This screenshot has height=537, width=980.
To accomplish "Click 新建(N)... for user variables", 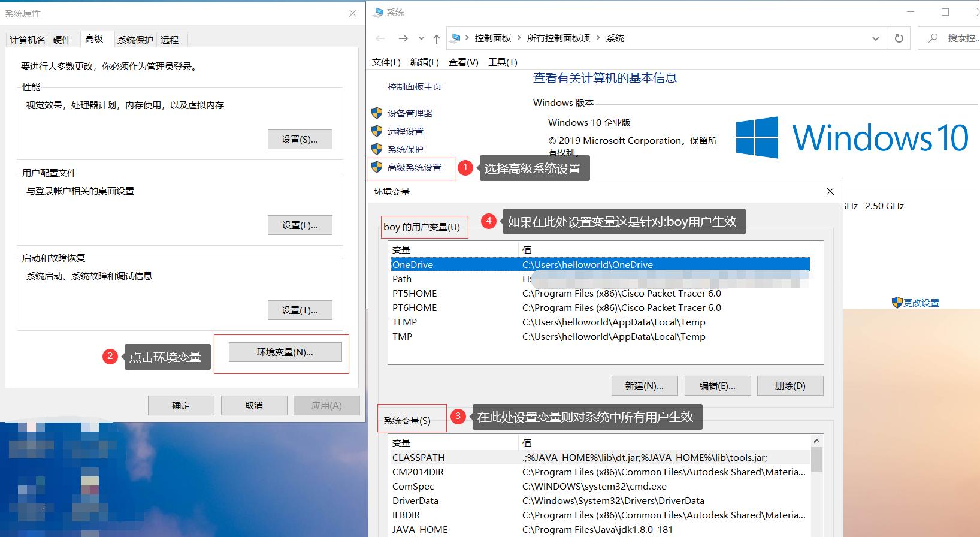I will click(x=645, y=386).
